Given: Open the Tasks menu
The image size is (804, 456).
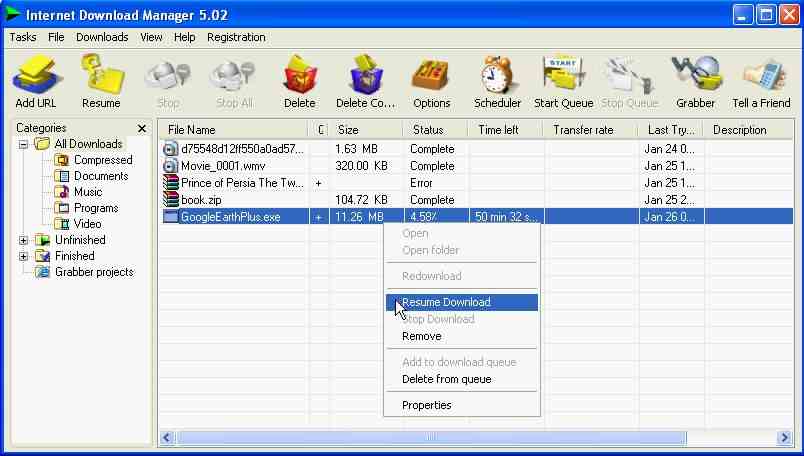Looking at the screenshot, I should click(x=23, y=37).
